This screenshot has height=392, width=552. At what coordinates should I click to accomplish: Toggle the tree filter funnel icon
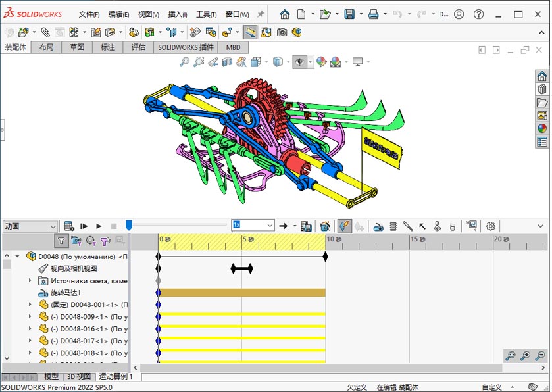[x=61, y=241]
